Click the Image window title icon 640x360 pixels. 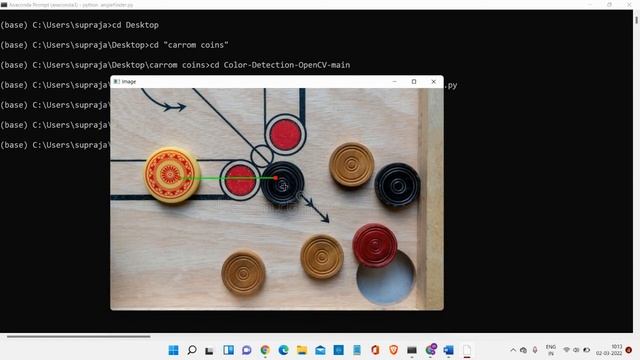click(117, 82)
